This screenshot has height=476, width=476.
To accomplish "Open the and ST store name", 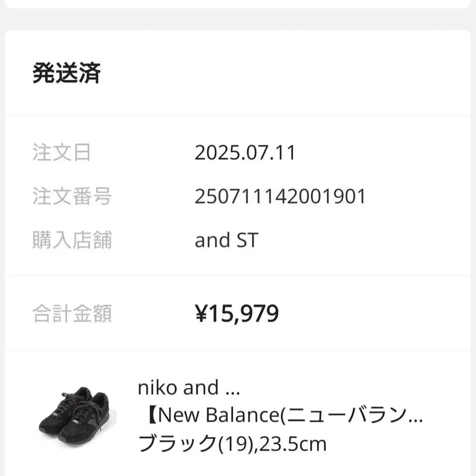I will [226, 240].
